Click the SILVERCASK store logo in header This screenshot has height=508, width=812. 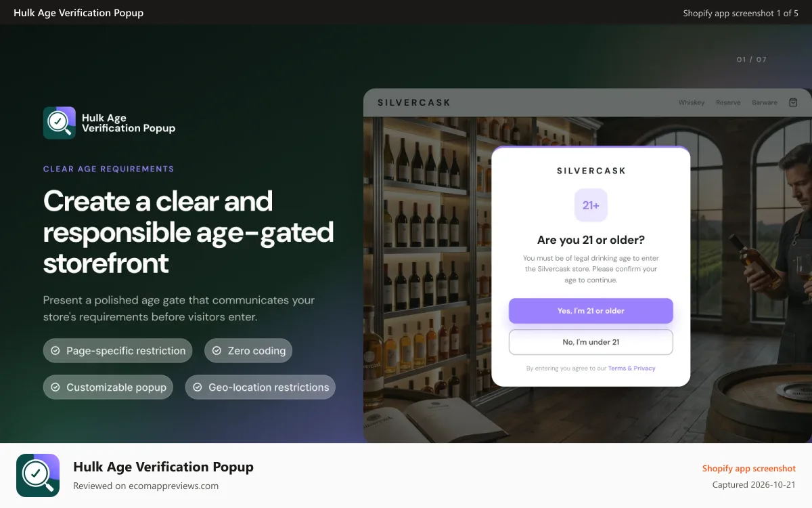413,102
